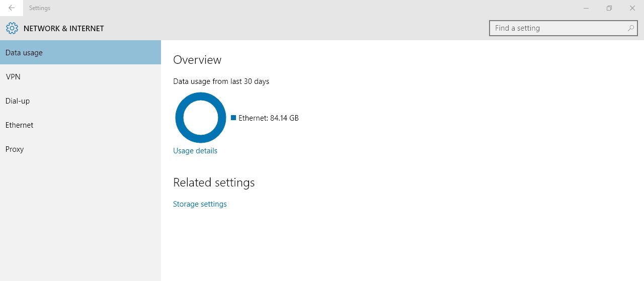Image resolution: width=644 pixels, height=281 pixels.
Task: Click the data usage donut chart
Action: [x=200, y=118]
